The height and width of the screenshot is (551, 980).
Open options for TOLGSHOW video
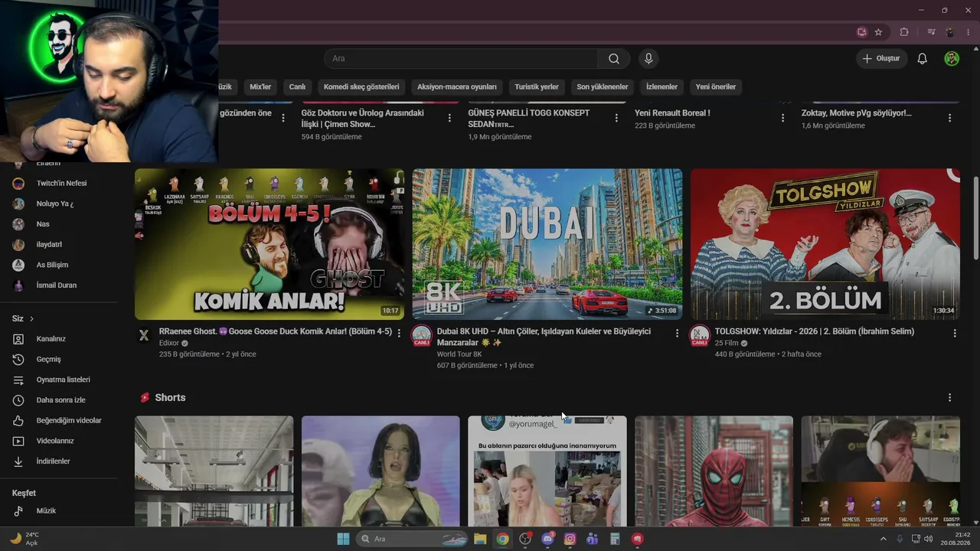(x=955, y=333)
